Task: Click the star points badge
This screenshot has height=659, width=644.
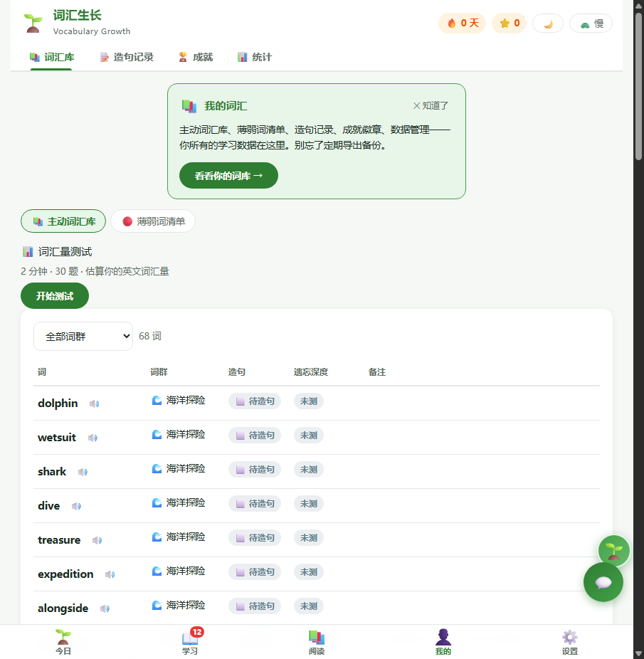Action: click(x=509, y=23)
